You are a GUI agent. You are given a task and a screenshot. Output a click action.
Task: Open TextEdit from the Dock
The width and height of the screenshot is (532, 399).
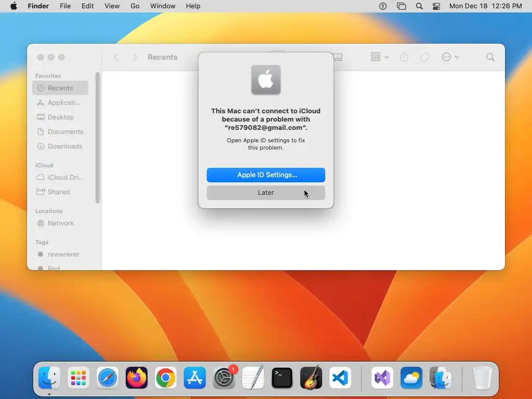click(253, 378)
